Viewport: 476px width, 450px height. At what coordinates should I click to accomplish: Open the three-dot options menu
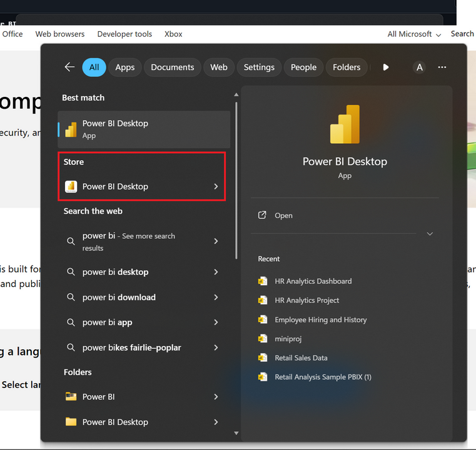(442, 67)
